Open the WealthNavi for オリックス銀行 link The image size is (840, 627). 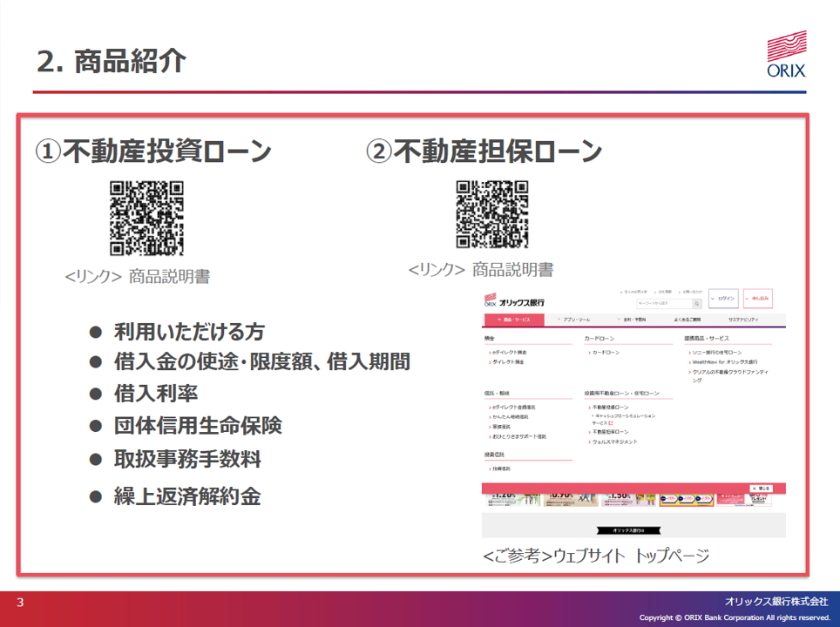click(722, 362)
